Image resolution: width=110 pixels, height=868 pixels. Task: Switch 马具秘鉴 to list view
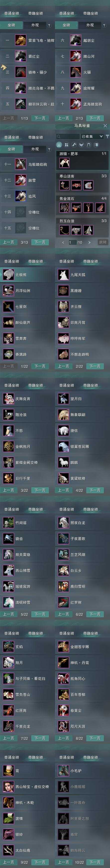point(59,145)
